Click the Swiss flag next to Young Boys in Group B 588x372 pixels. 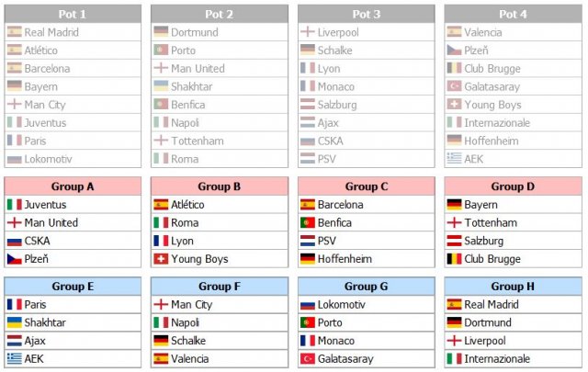tap(161, 259)
